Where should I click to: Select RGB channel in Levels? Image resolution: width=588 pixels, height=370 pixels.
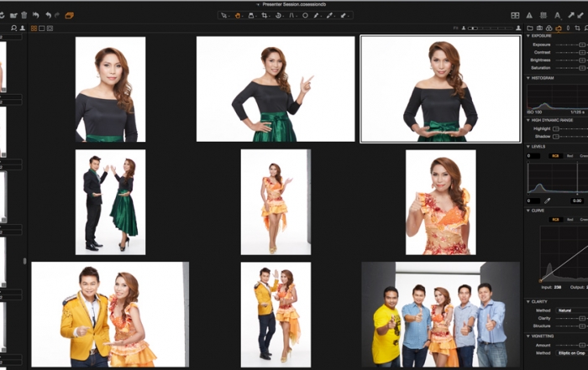555,156
